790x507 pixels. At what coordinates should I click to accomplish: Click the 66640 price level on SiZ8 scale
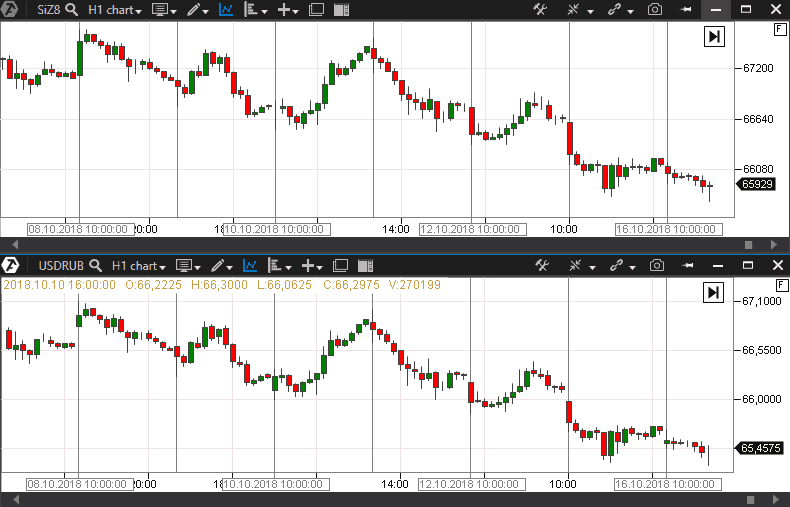(758, 119)
